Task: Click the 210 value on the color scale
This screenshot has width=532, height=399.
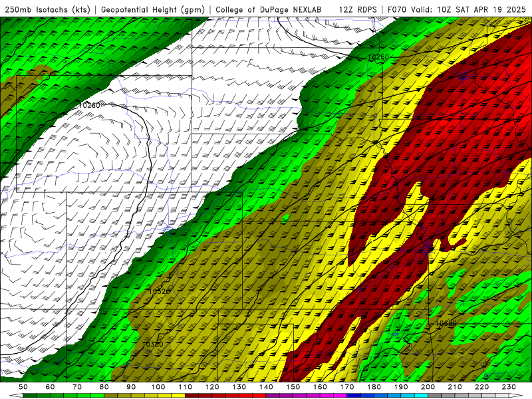Action: 455,387
